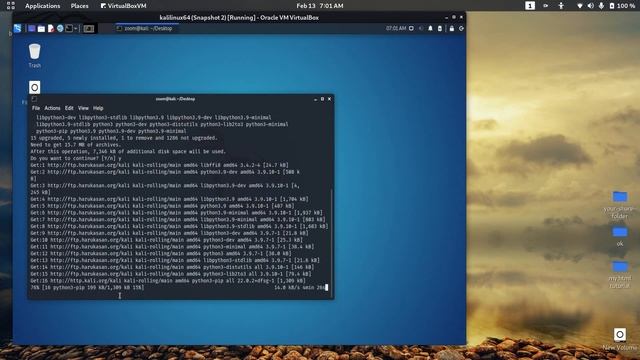Maximize the terminal window
The image size is (640, 360).
coord(322,99)
